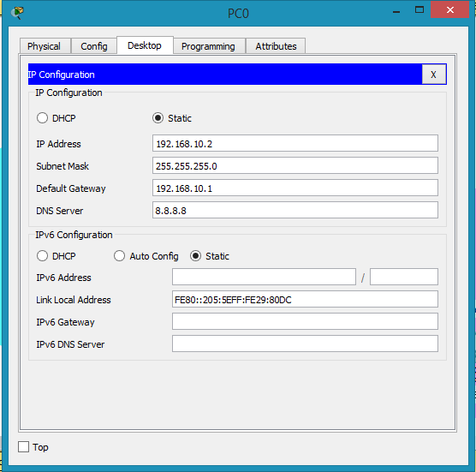Focus the IPv6 prefix length box
This screenshot has height=472, width=476.
[404, 277]
